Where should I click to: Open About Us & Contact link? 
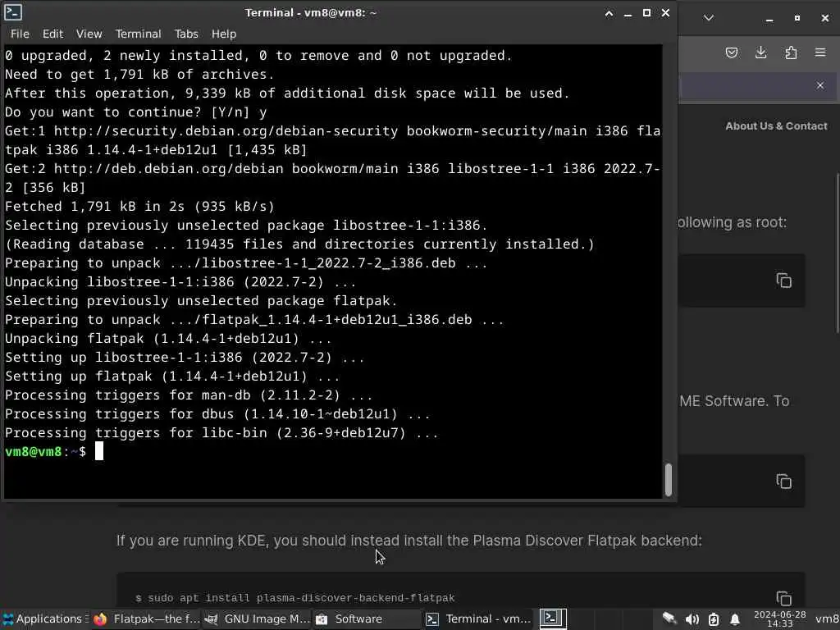(x=776, y=126)
